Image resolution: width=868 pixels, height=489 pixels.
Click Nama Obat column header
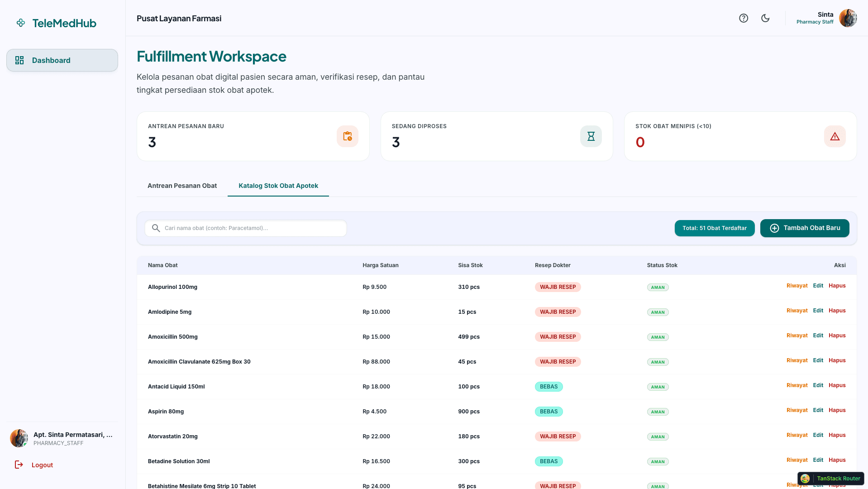click(162, 265)
